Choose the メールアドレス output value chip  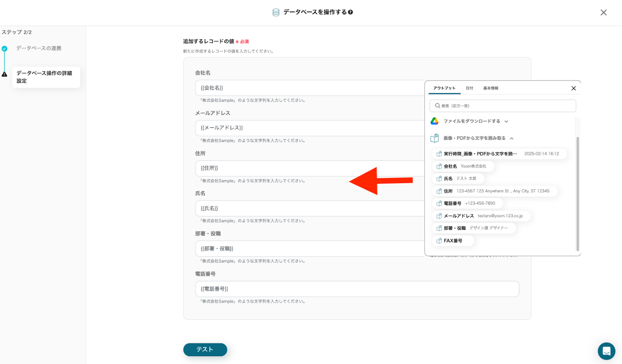coord(481,216)
